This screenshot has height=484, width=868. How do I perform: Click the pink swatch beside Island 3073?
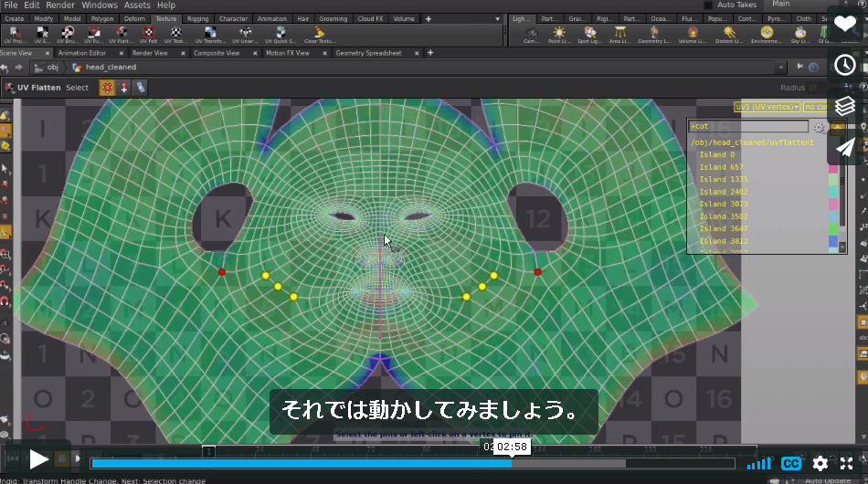833,205
